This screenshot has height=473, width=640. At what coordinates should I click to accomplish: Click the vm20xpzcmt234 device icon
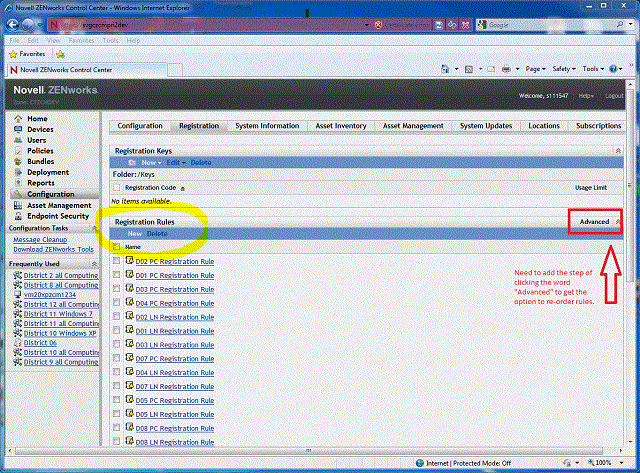click(x=17, y=295)
